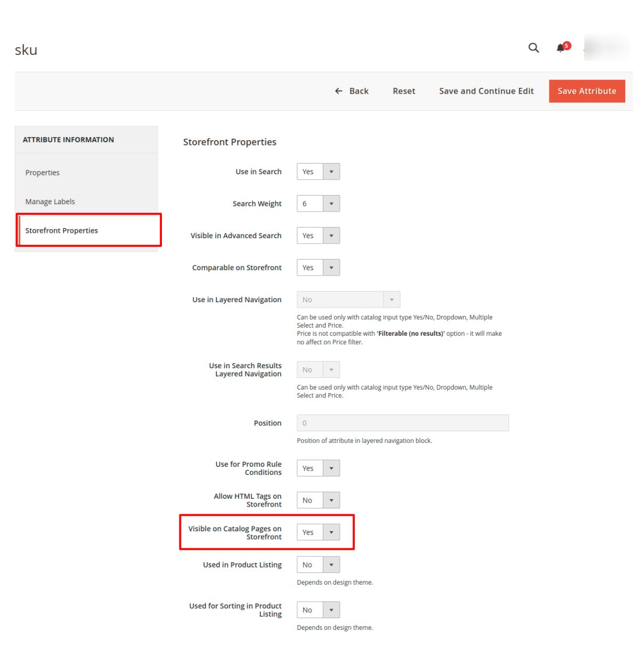Click the Position input field
The width and height of the screenshot is (639, 672).
click(x=403, y=423)
